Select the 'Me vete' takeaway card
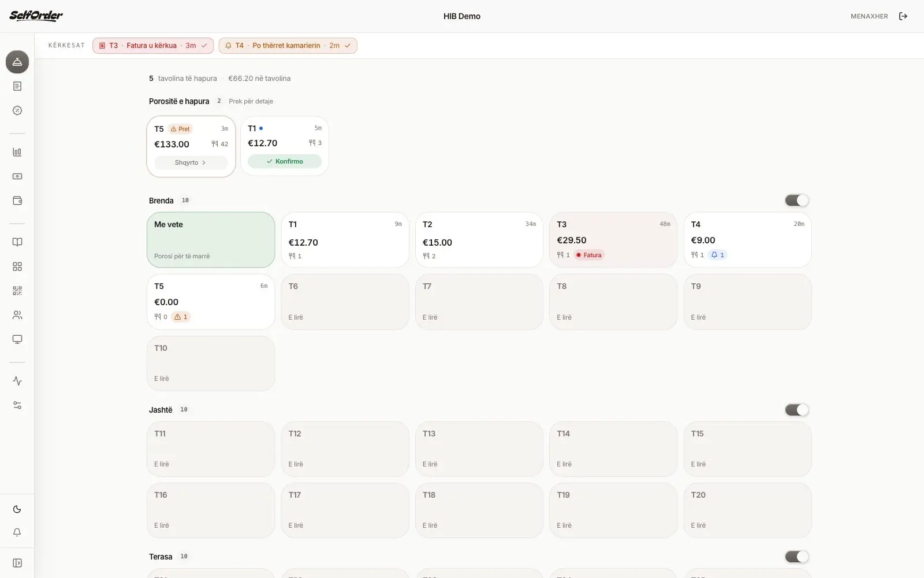 point(211,240)
